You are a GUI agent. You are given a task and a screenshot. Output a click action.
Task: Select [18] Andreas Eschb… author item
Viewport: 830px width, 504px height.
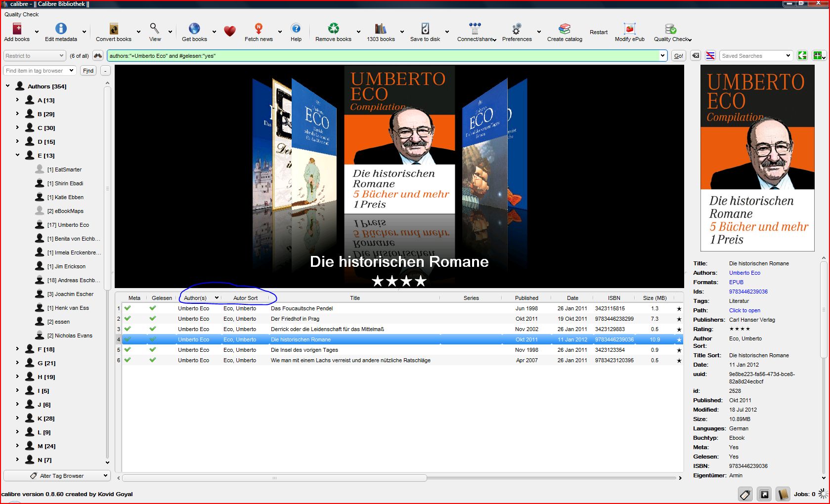pos(74,280)
